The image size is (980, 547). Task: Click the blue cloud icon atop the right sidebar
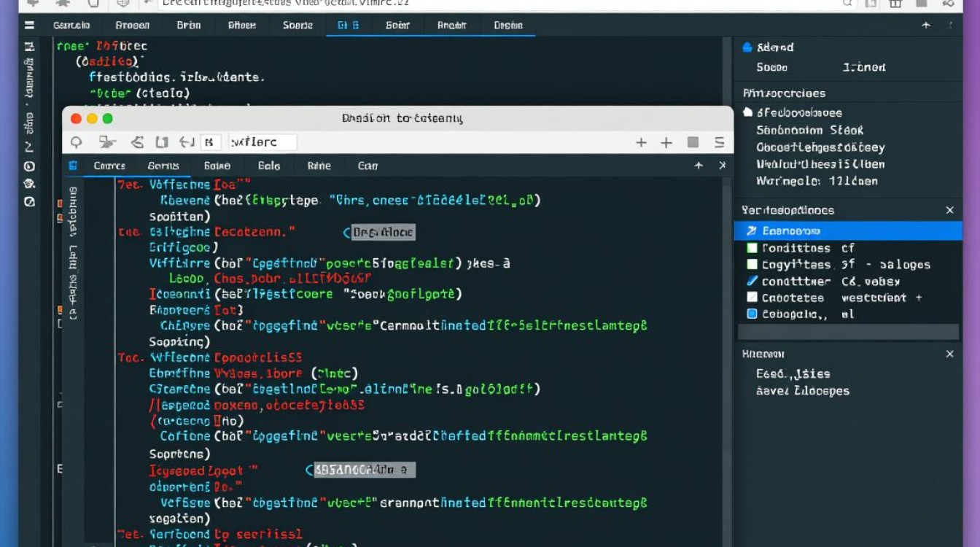[747, 47]
